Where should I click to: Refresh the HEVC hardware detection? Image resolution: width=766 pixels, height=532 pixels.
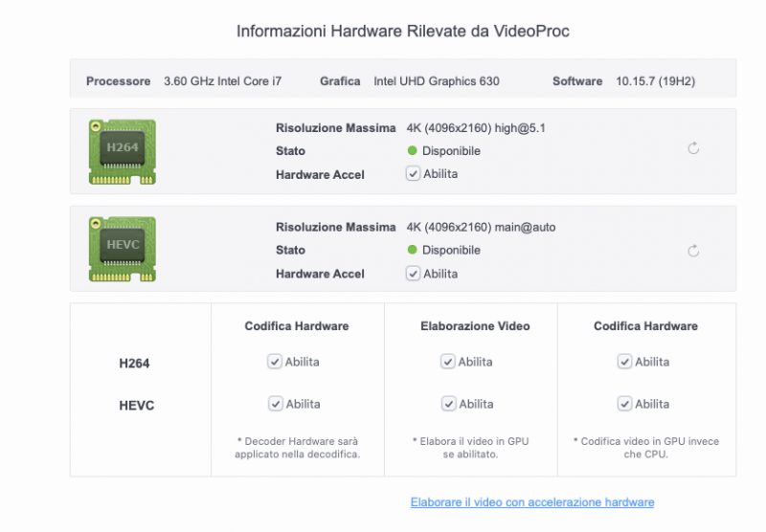693,251
